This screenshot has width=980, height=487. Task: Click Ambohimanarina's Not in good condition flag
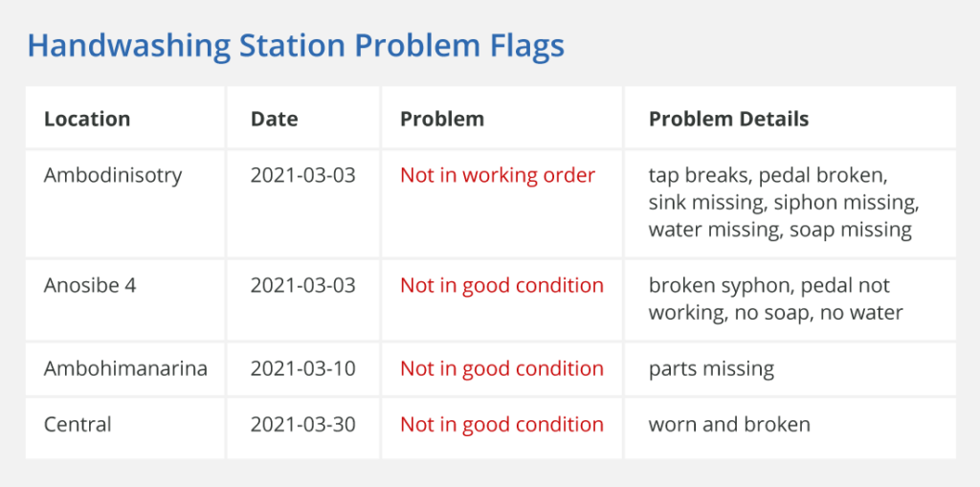click(501, 369)
